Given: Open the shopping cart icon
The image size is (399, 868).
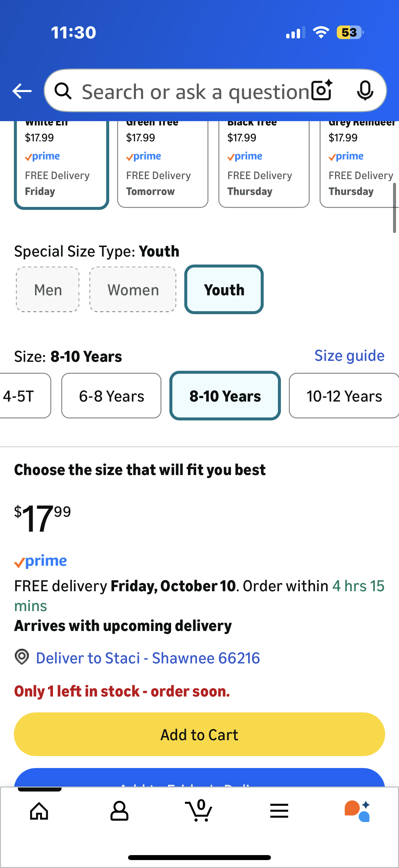Looking at the screenshot, I should (x=199, y=811).
